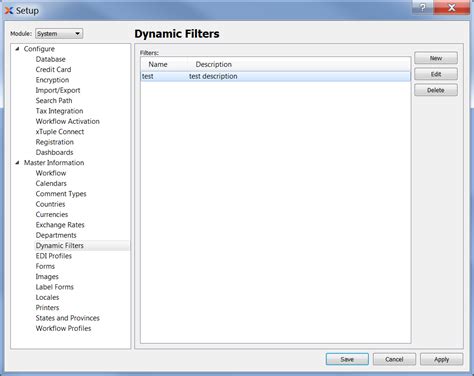Open Departments master information

coord(56,235)
